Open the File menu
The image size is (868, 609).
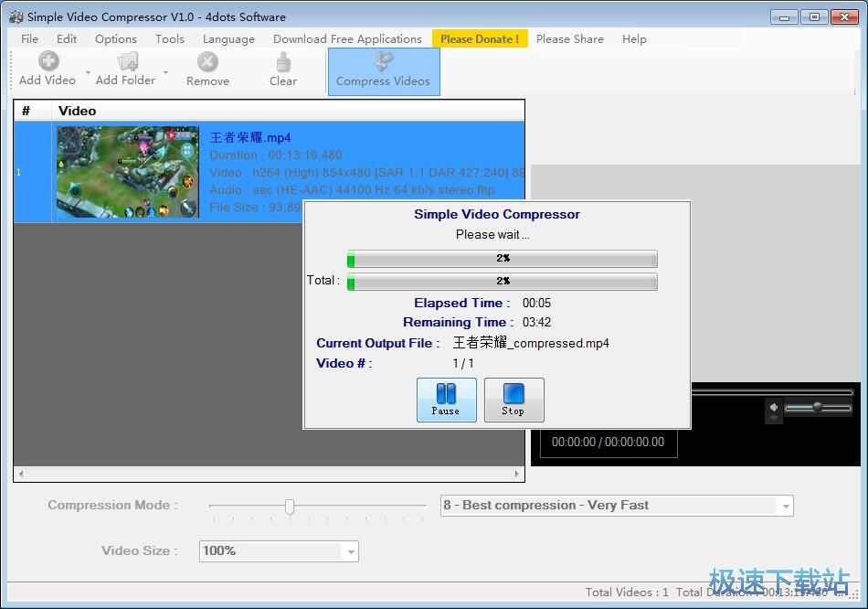29,38
